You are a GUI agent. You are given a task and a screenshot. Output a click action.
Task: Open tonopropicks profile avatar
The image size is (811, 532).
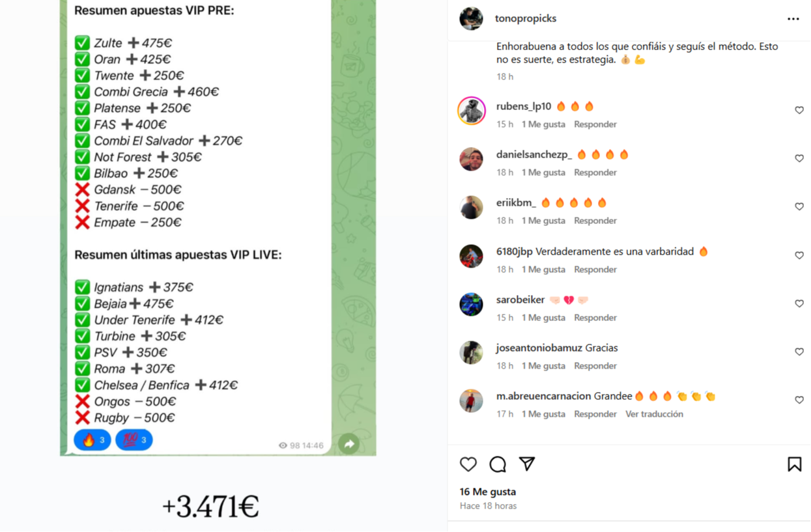(471, 19)
